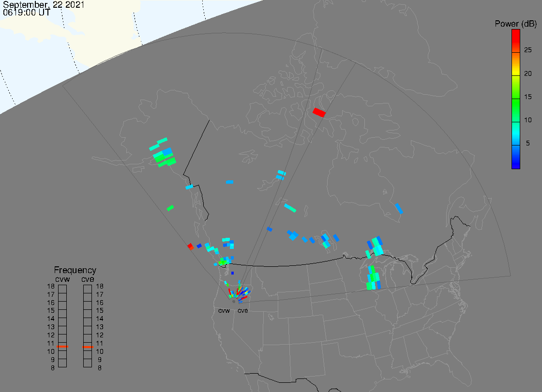Click the date text "September, 22 2021"
Viewport: 542px width, 392px height.
44,5
